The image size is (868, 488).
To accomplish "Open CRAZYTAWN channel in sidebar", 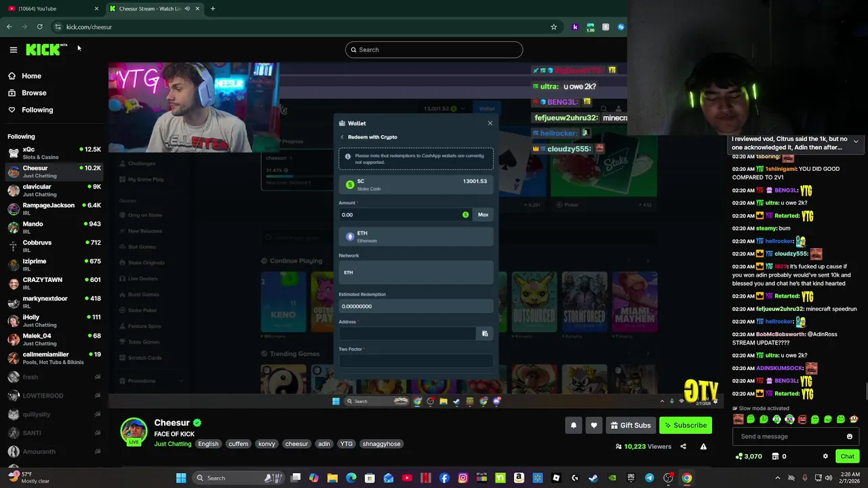I will pyautogui.click(x=53, y=283).
